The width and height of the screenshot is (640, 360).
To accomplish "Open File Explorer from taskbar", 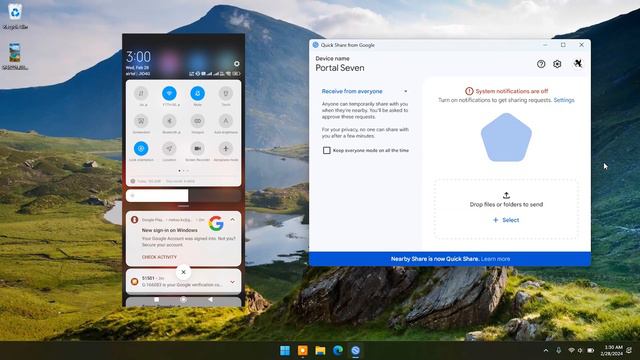I will 320,350.
